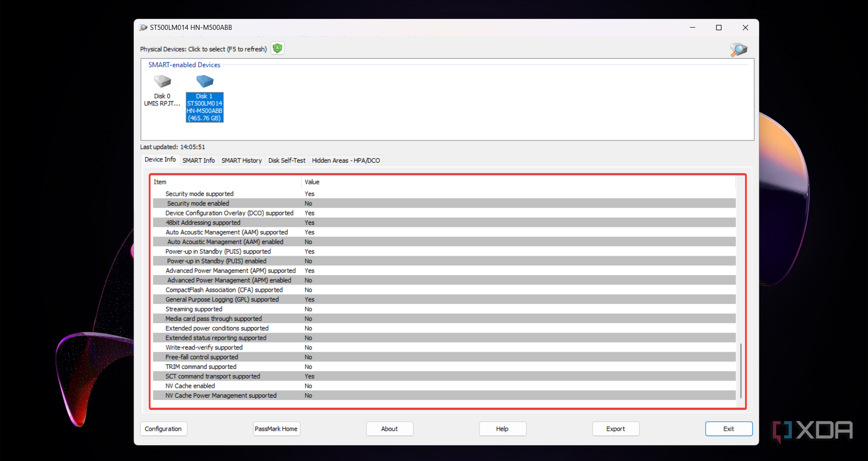The width and height of the screenshot is (868, 461).
Task: Select the 48bit Addressing supported row
Action: tap(444, 223)
